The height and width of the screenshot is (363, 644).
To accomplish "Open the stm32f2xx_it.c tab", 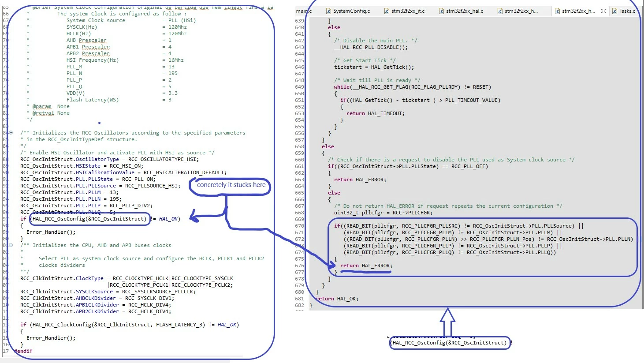I will (x=404, y=11).
